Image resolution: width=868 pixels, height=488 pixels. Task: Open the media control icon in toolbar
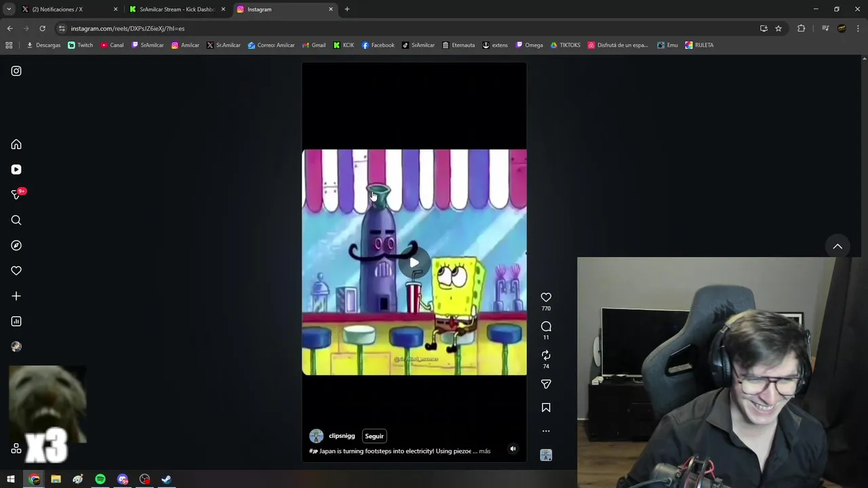pyautogui.click(x=825, y=28)
